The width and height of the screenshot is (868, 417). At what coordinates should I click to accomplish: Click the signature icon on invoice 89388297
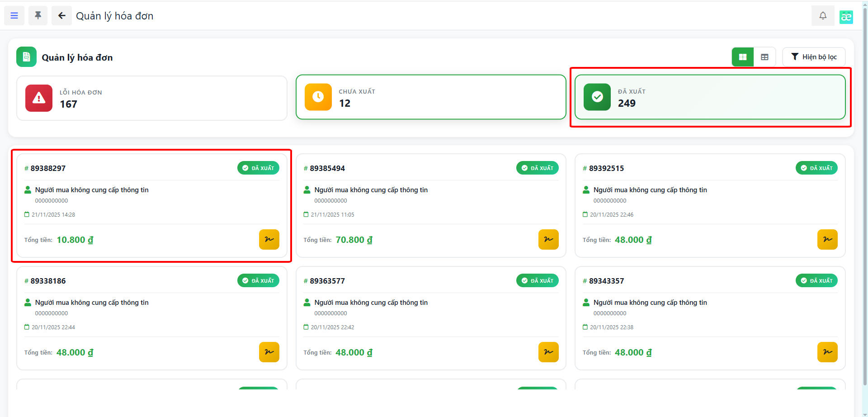[x=269, y=240]
